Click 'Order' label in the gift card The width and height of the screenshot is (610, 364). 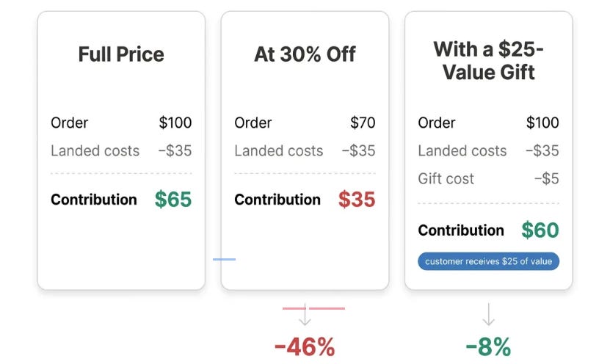pyautogui.click(x=437, y=123)
